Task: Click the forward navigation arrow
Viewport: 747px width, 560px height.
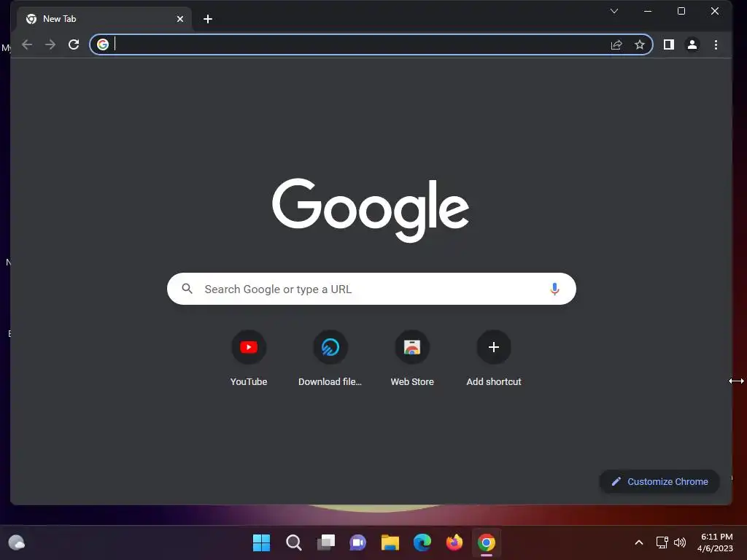Action: click(50, 44)
